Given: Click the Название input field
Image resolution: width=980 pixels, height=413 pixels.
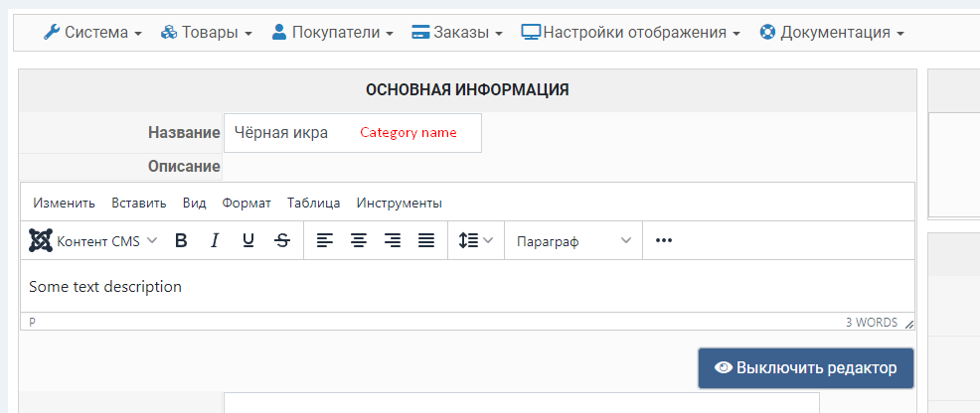Looking at the screenshot, I should (352, 133).
